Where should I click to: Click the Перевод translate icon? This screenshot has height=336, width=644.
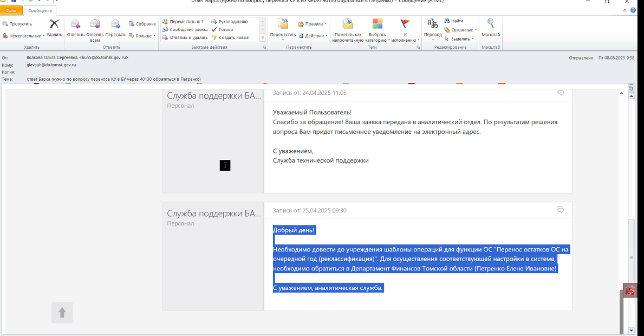tap(432, 24)
